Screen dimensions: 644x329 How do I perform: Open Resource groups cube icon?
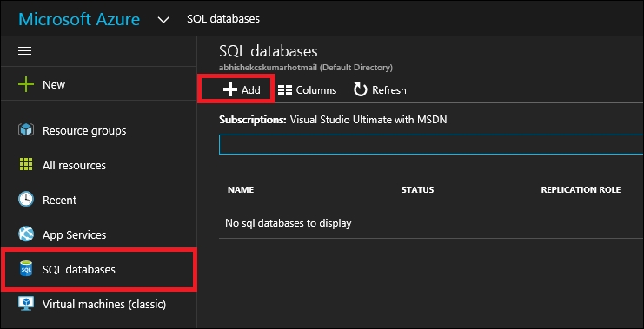click(x=26, y=130)
